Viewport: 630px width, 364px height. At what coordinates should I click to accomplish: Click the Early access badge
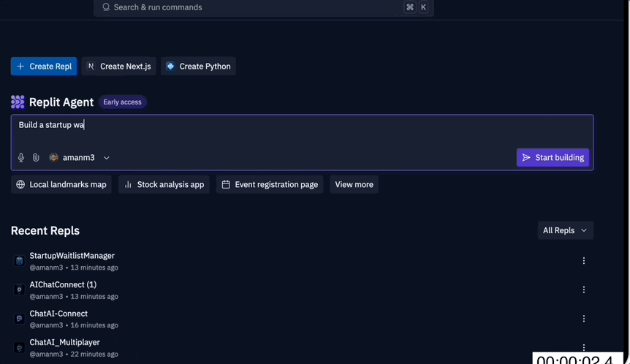(x=123, y=102)
